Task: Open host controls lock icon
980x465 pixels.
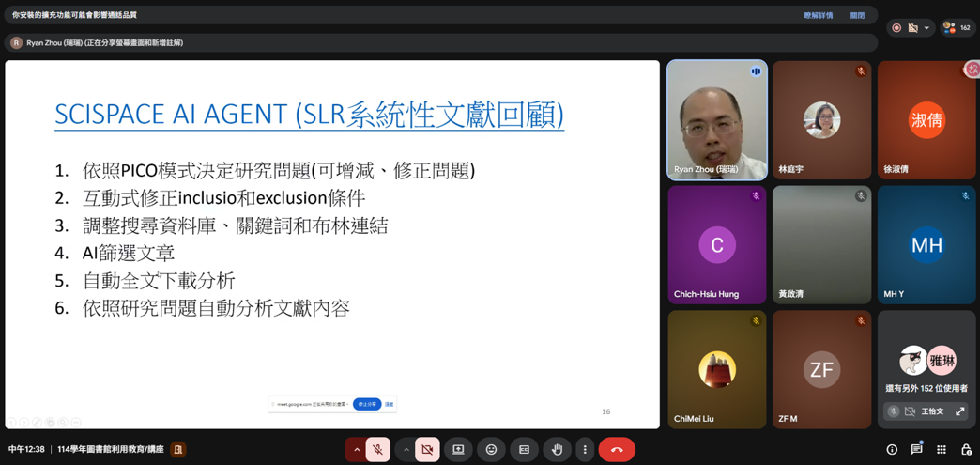Action: coord(966,449)
